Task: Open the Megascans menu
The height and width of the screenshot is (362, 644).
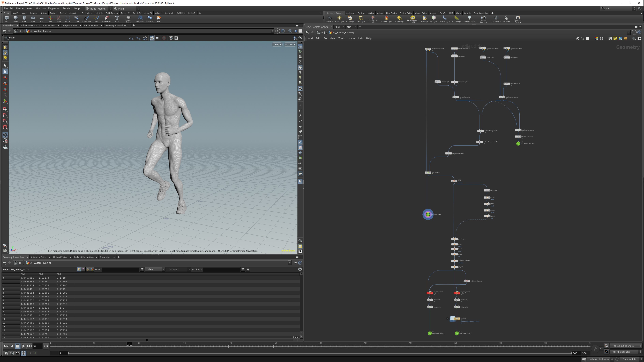Action: tap(54, 9)
